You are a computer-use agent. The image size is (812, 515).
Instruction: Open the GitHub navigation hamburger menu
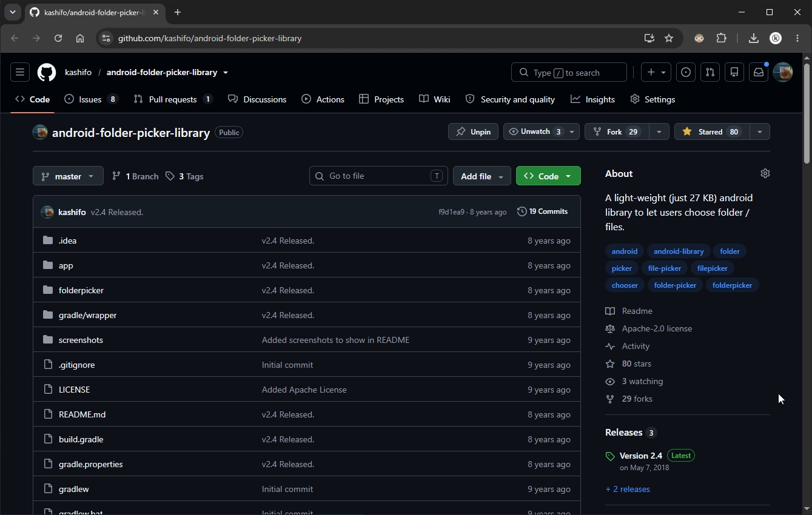point(20,72)
